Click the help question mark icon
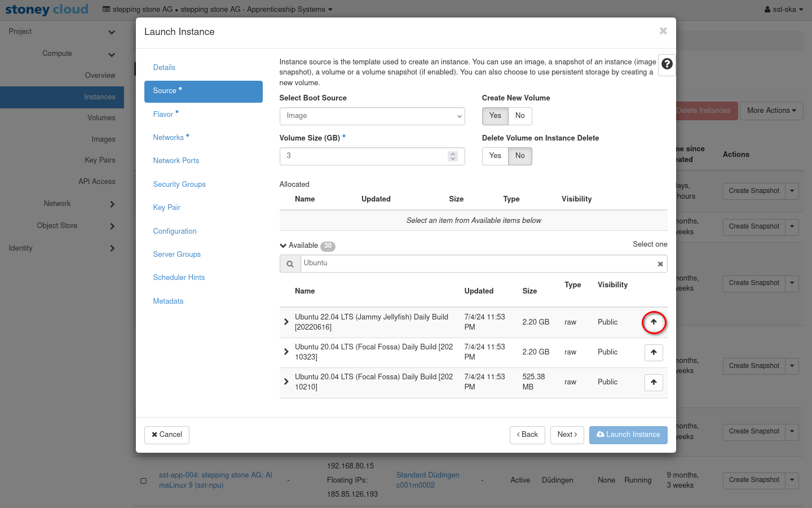Image resolution: width=812 pixels, height=508 pixels. pyautogui.click(x=667, y=64)
